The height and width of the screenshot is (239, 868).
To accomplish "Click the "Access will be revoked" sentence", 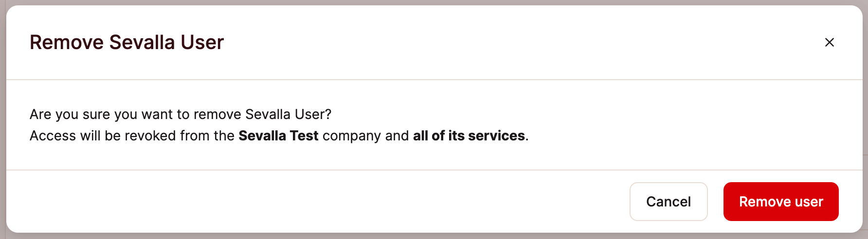I will point(131,136).
